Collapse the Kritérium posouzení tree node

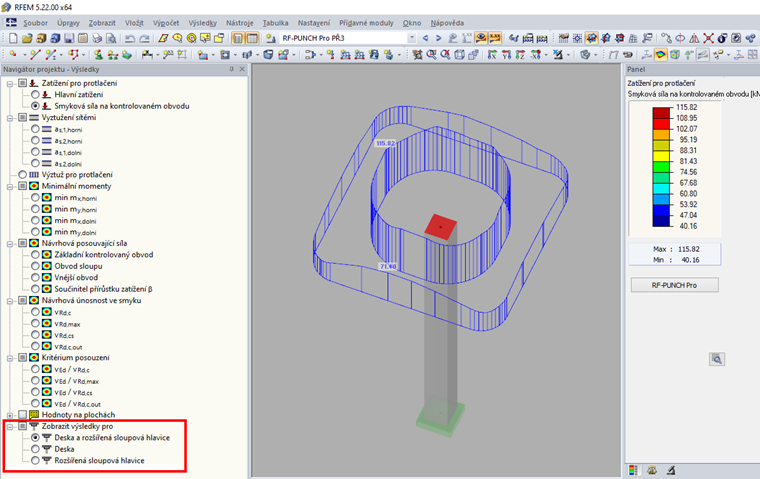(10, 358)
